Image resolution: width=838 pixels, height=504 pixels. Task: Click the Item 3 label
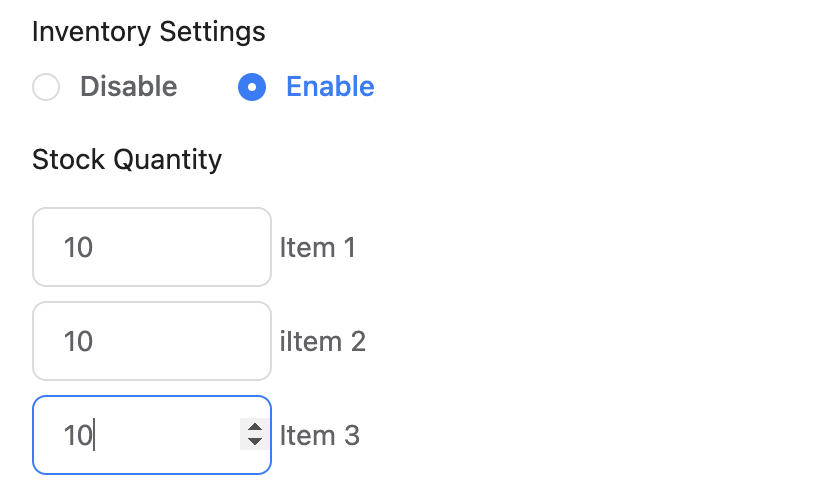(320, 436)
